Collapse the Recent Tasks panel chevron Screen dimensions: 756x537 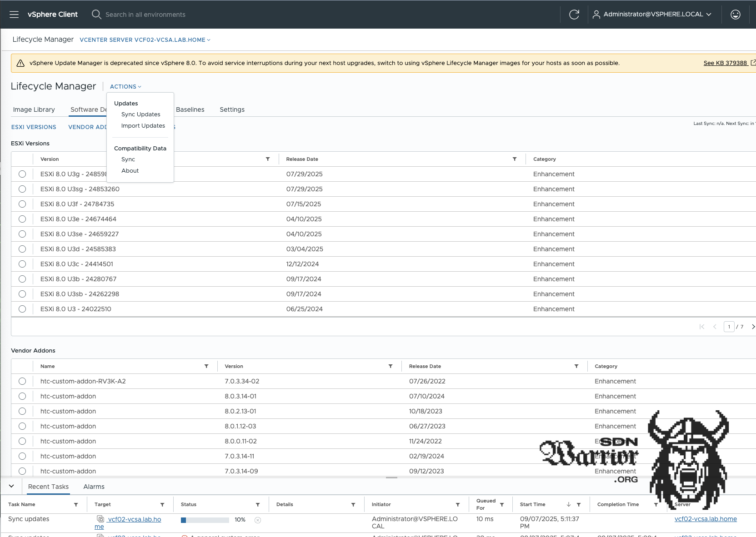coord(11,486)
